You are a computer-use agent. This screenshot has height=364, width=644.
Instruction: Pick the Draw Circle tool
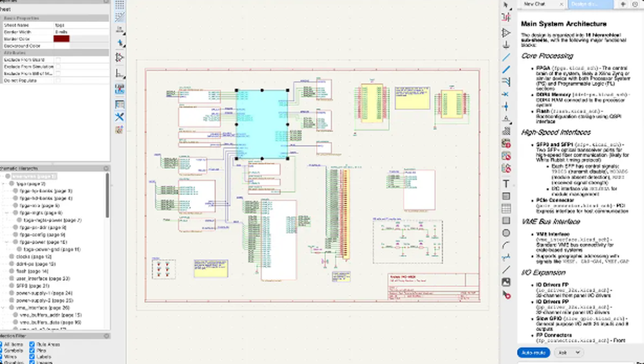506,233
